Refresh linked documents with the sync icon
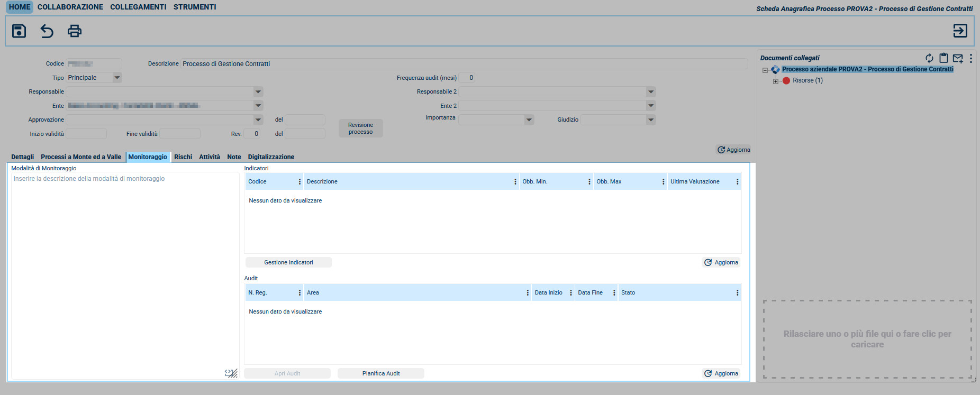 (929, 58)
